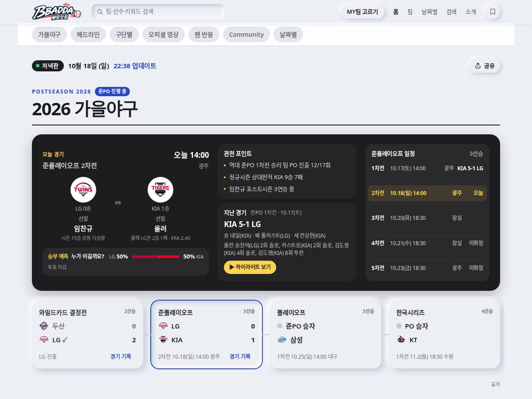532x399 pixels.
Task: Click LG logo in semi-playoff card
Action: 163,326
